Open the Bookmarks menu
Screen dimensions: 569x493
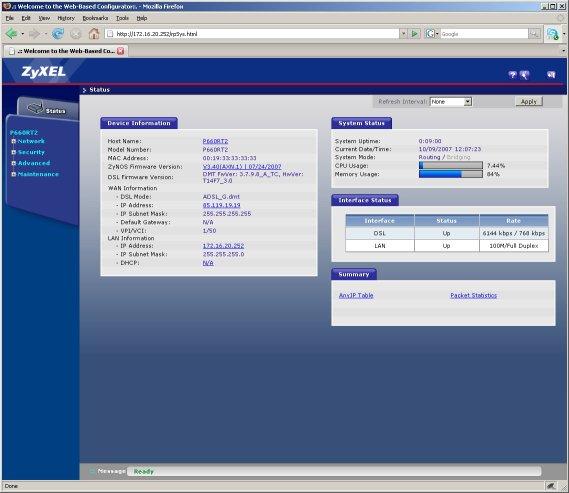(x=95, y=18)
